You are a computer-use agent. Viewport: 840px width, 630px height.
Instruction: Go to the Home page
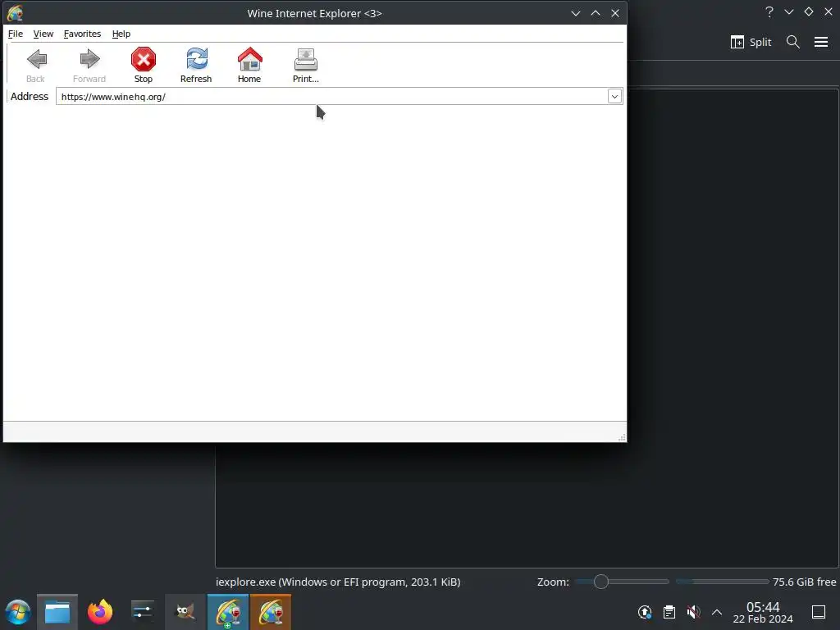(249, 65)
